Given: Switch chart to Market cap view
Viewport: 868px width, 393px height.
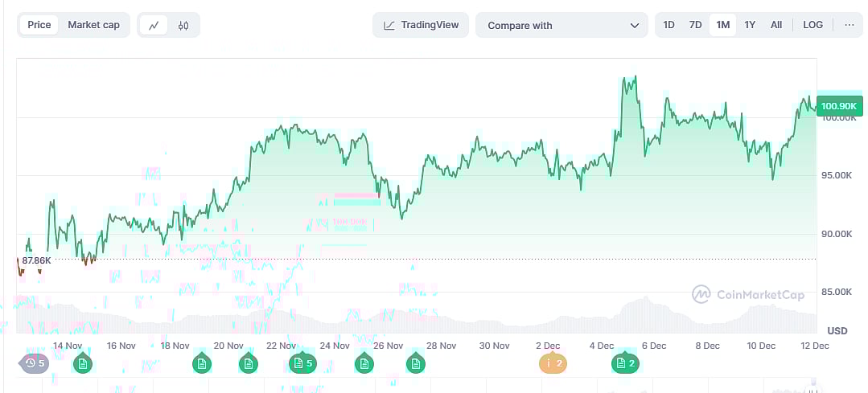Looking at the screenshot, I should click(93, 25).
